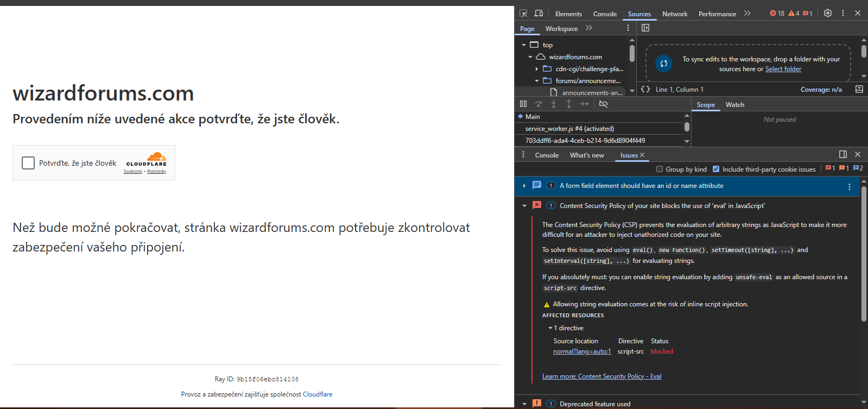The height and width of the screenshot is (409, 868).
Task: Click the red error count badge
Action: coord(777,14)
